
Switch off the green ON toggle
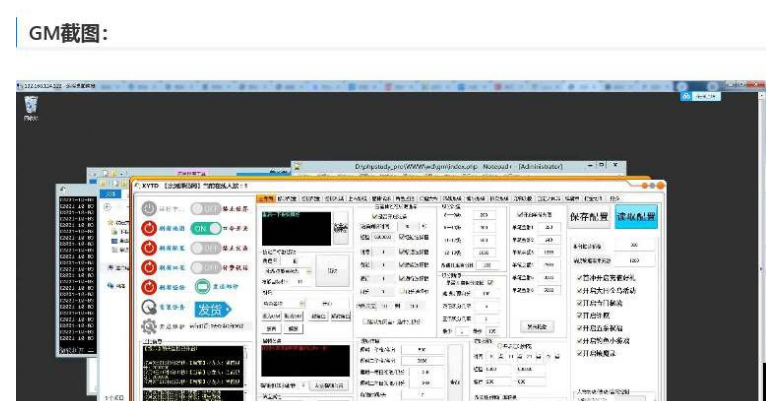[x=207, y=229]
